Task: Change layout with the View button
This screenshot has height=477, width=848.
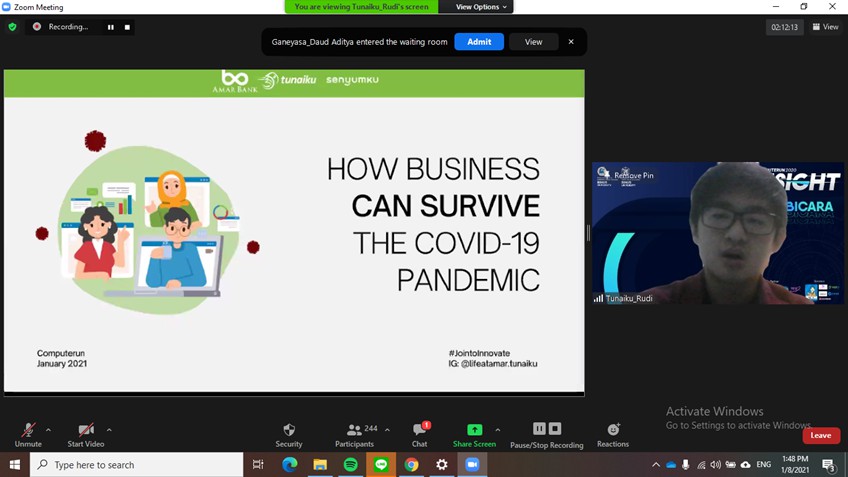Action: (x=825, y=27)
